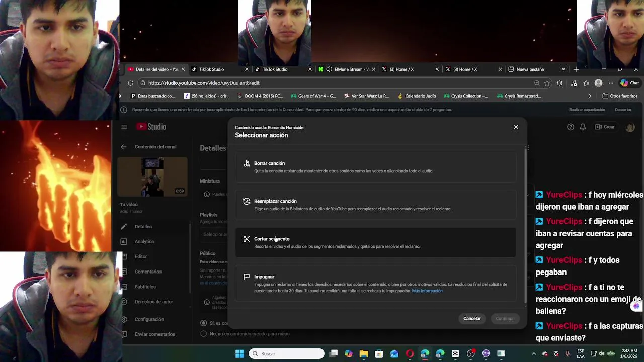This screenshot has height=362, width=644.
Task: Open the Más información link
Action: tap(427, 291)
